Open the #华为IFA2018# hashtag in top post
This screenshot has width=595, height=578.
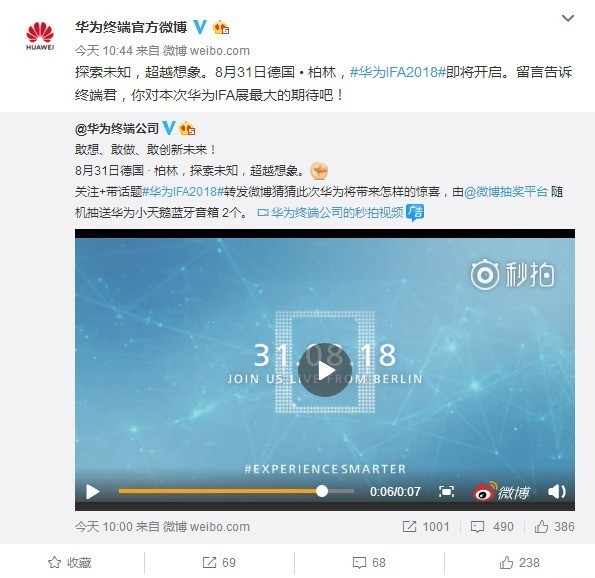[x=397, y=72]
